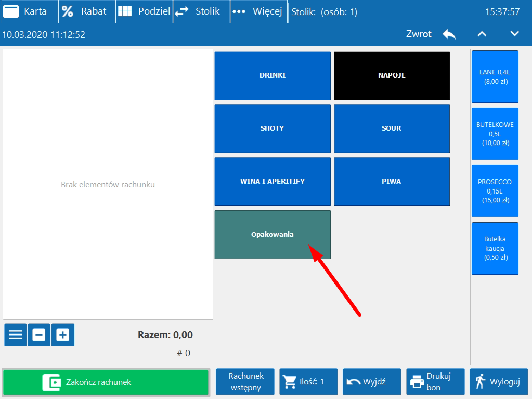532x399 pixels.
Task: Click the Zwrot return arrow icon
Action: tap(449, 34)
